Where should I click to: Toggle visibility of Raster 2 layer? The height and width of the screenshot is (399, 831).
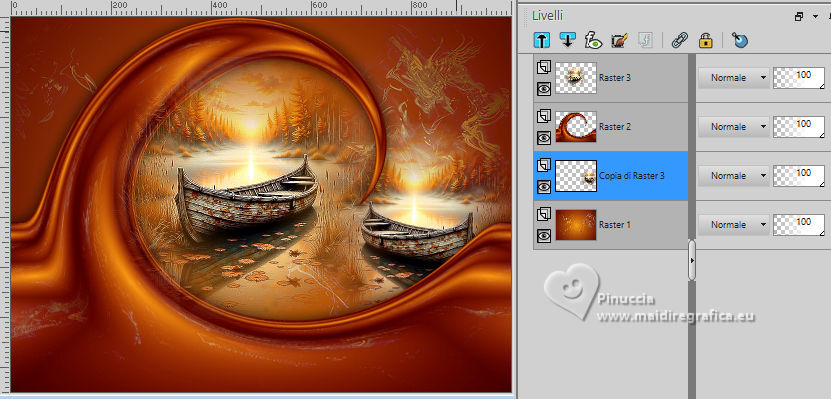(544, 138)
